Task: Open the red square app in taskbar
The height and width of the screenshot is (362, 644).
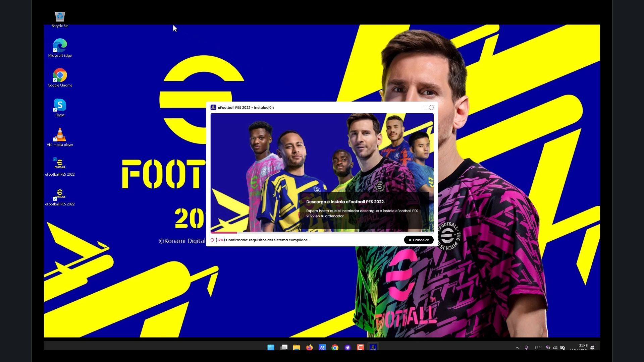Action: click(360, 348)
